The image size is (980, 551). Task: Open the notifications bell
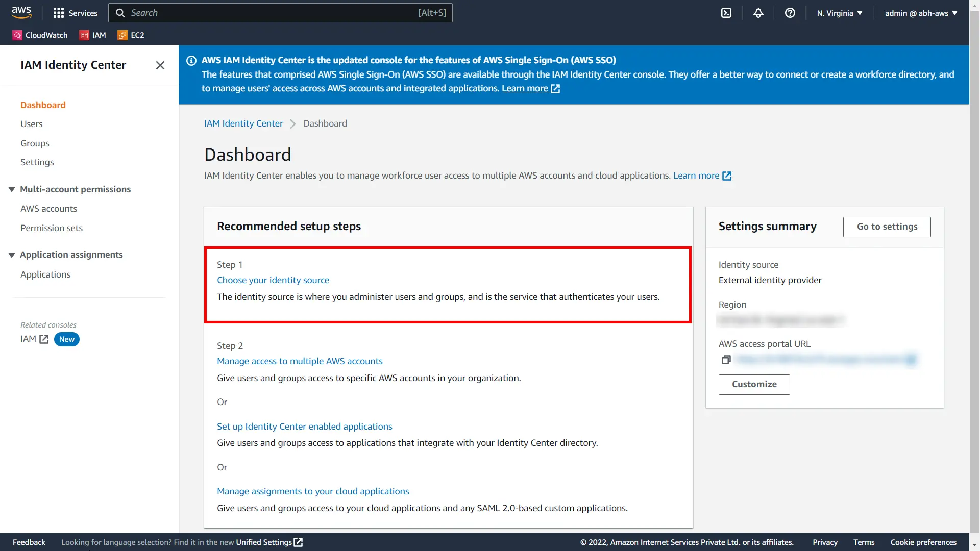[758, 13]
